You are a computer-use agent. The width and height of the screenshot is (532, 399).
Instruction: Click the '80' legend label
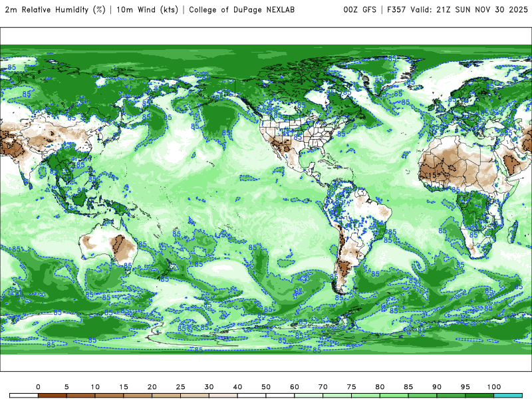pos(380,387)
